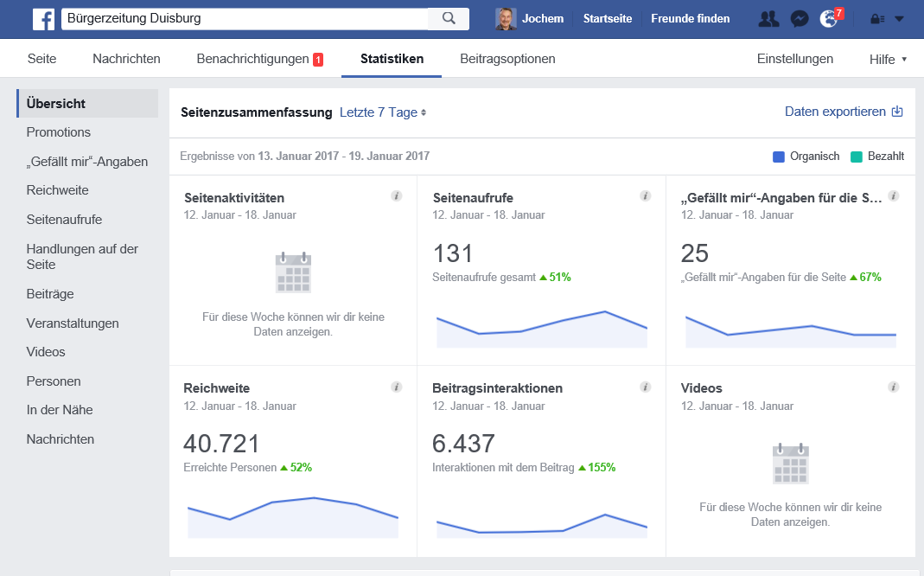The width and height of the screenshot is (924, 576).
Task: Click info icon on Reichweite card
Action: [397, 387]
